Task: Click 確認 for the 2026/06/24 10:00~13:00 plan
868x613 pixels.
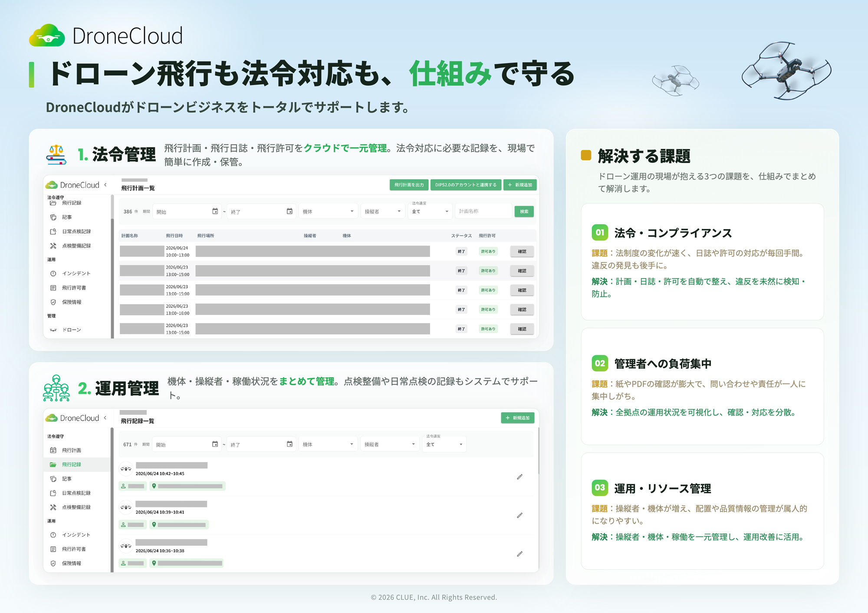Action: point(522,252)
